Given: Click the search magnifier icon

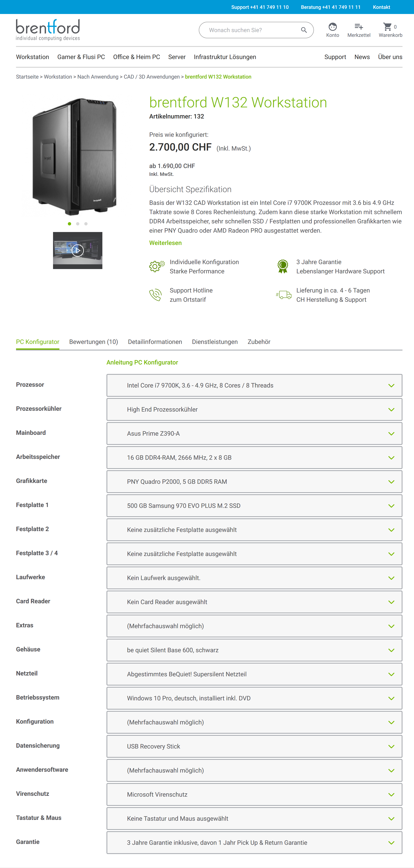Looking at the screenshot, I should point(303,30).
